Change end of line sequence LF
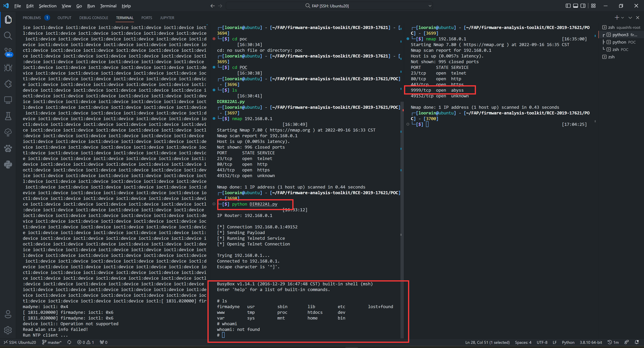Screen dimensions: 644x348 [x=554, y=342]
